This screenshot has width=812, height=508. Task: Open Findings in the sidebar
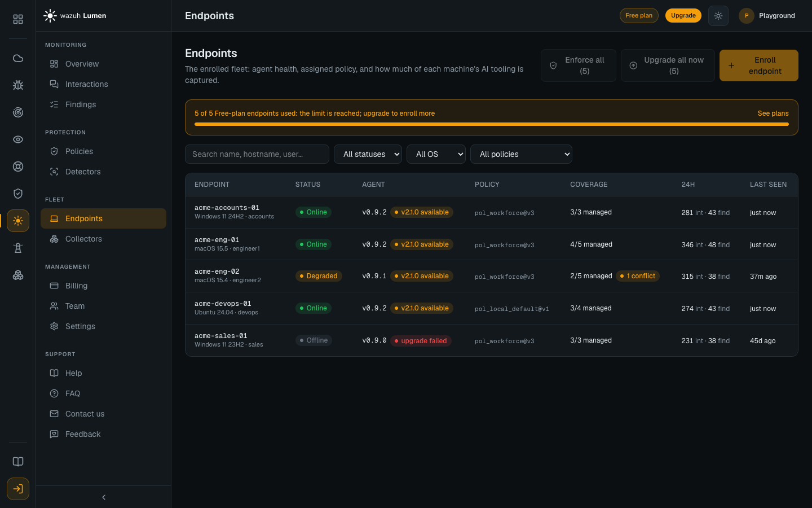103,104
